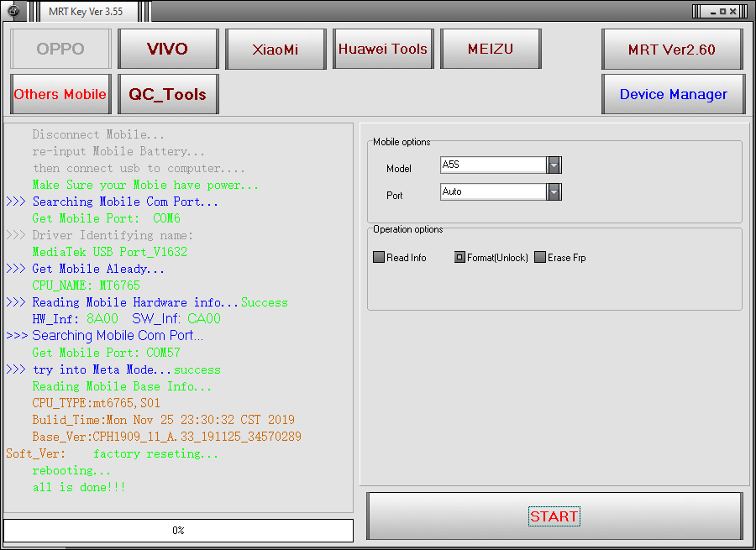Open the OPPO brand section
Viewport: 756px width, 550px height.
[60, 49]
